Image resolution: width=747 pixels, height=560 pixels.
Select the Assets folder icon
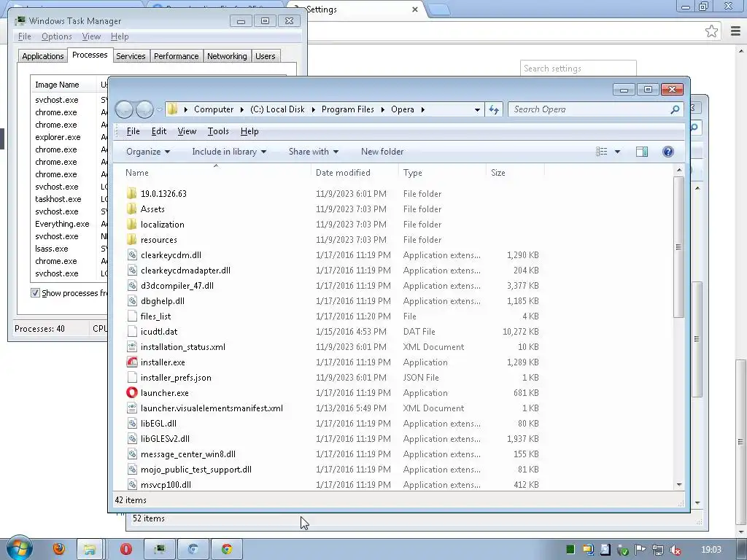132,209
